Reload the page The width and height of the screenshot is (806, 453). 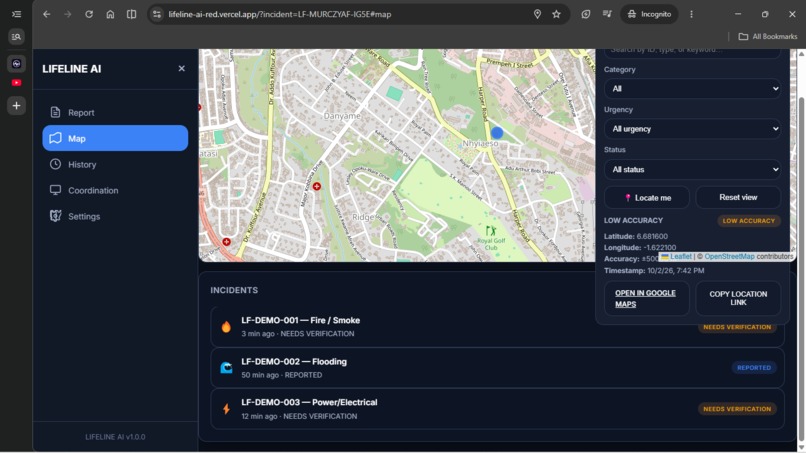(89, 14)
